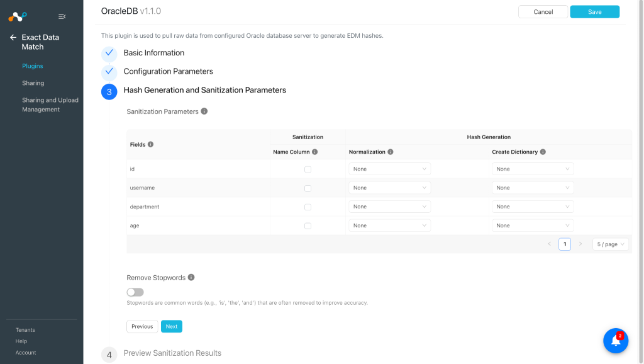
Task: Click the Cancel button
Action: point(543,12)
